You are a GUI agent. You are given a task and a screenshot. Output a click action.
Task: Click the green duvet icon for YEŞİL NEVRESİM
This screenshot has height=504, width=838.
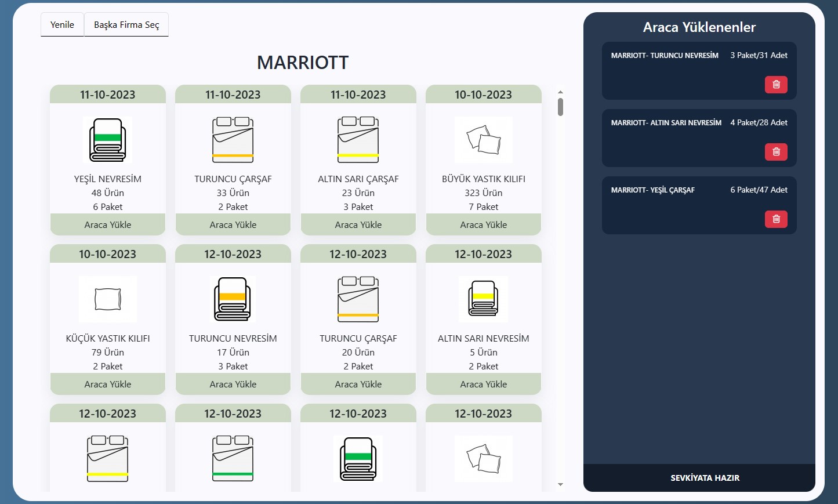(108, 140)
